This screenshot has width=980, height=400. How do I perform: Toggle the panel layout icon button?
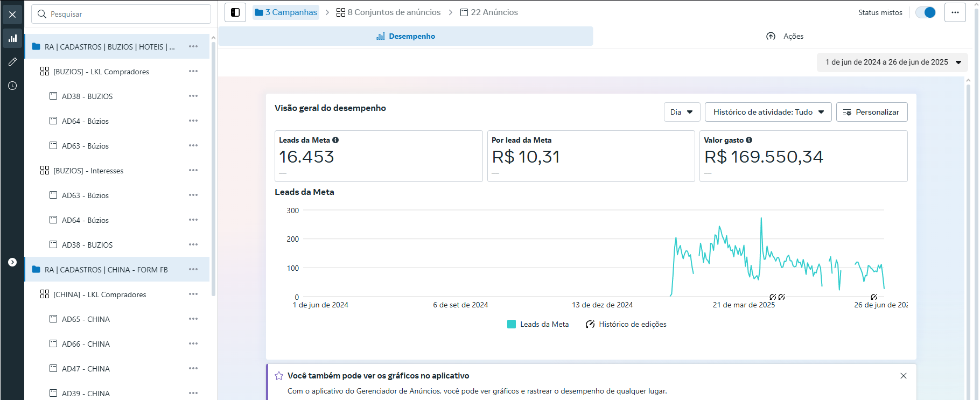click(x=235, y=12)
